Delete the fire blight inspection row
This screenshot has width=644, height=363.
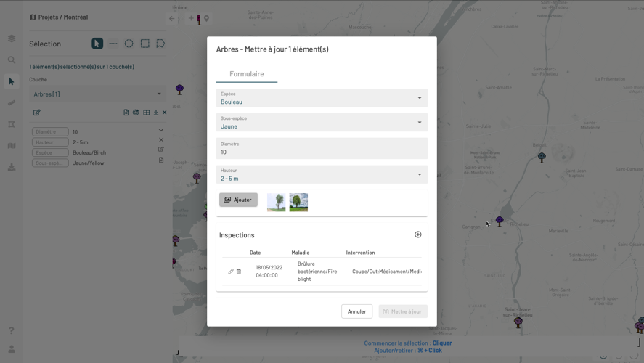click(239, 272)
